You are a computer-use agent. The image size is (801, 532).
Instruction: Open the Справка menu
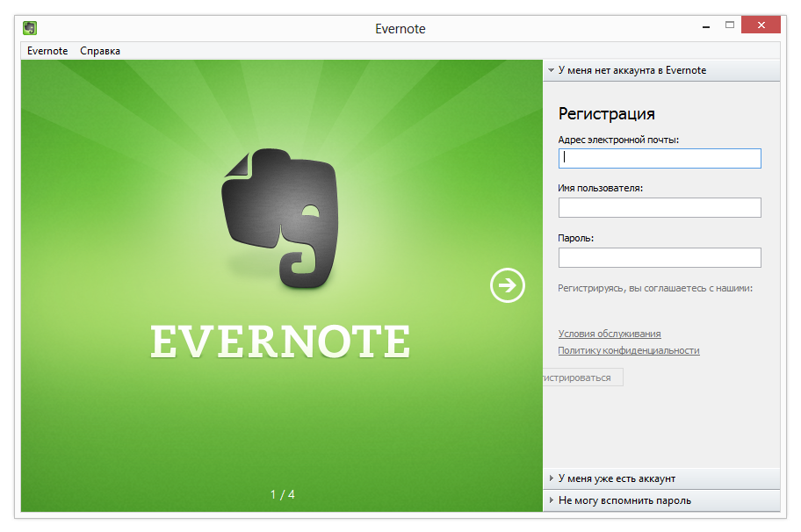tap(100, 51)
